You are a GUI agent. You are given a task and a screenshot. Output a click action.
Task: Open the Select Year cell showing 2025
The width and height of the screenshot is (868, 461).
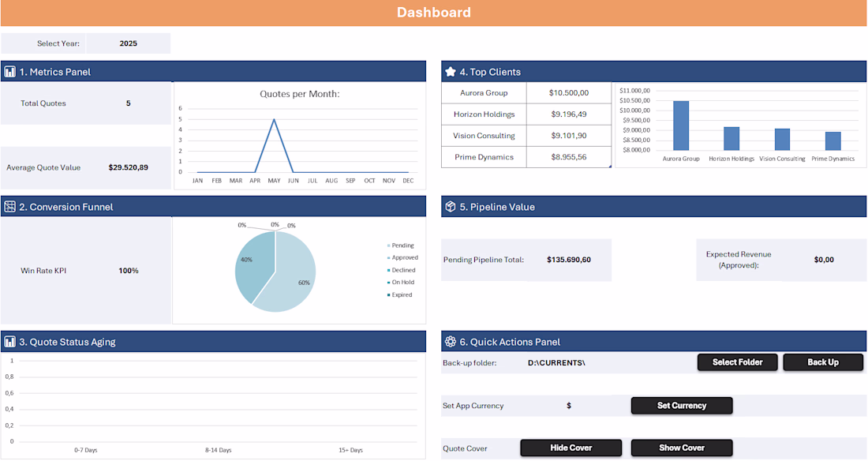point(129,43)
